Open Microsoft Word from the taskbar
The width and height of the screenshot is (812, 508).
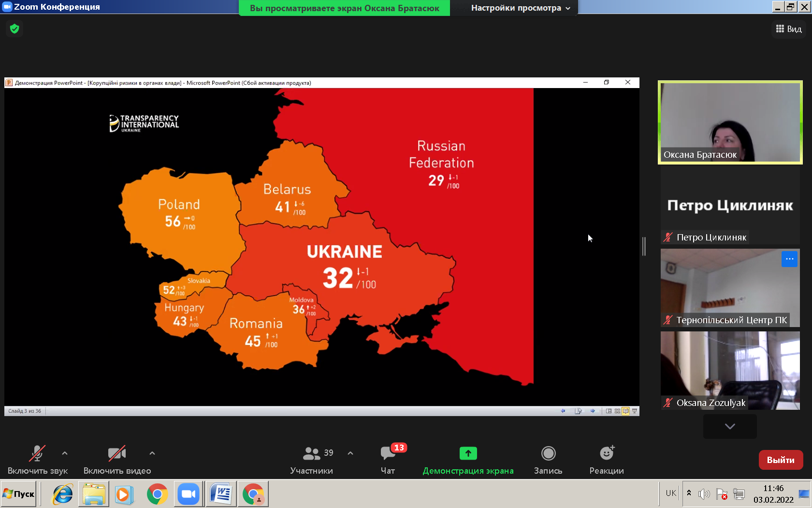point(221,494)
